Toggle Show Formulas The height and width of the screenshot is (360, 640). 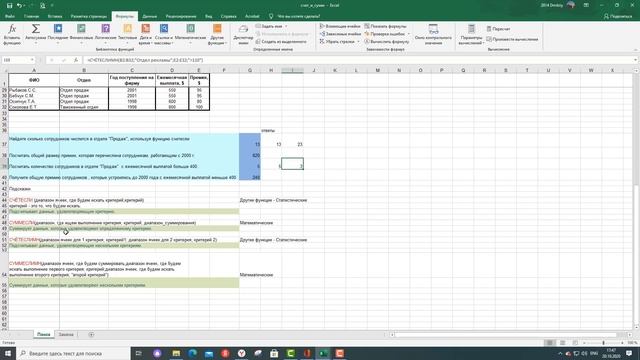coord(385,26)
